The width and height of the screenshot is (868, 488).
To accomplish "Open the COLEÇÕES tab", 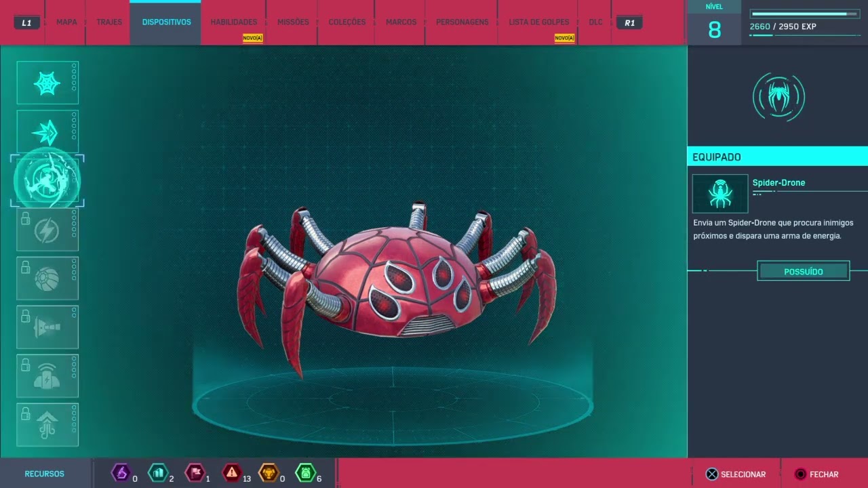I will [347, 22].
